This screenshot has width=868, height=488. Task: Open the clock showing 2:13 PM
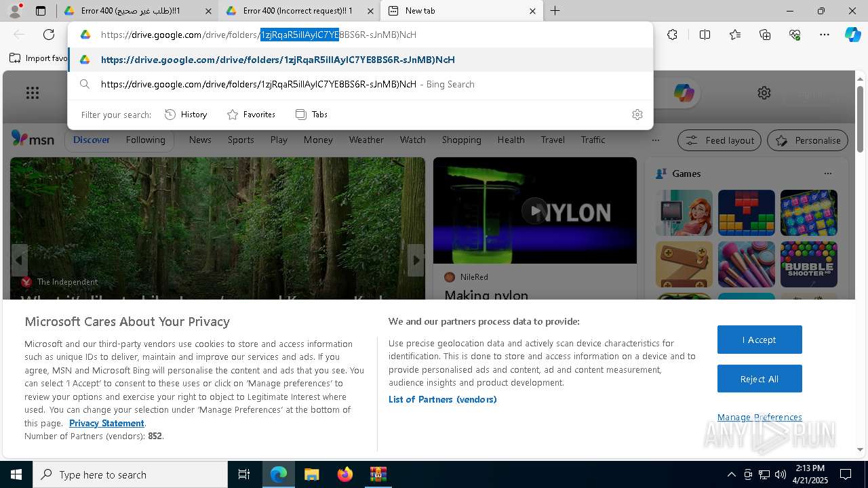[x=810, y=474]
